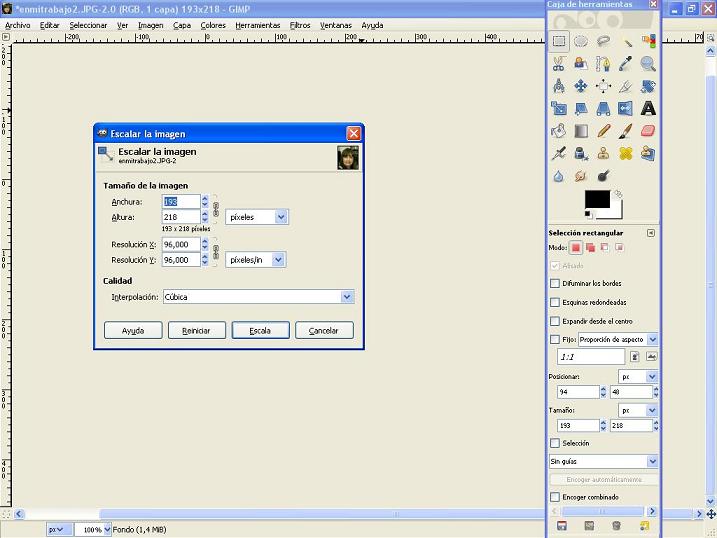Select the Paths tool
Viewport: 717px width, 538px height.
pos(603,64)
